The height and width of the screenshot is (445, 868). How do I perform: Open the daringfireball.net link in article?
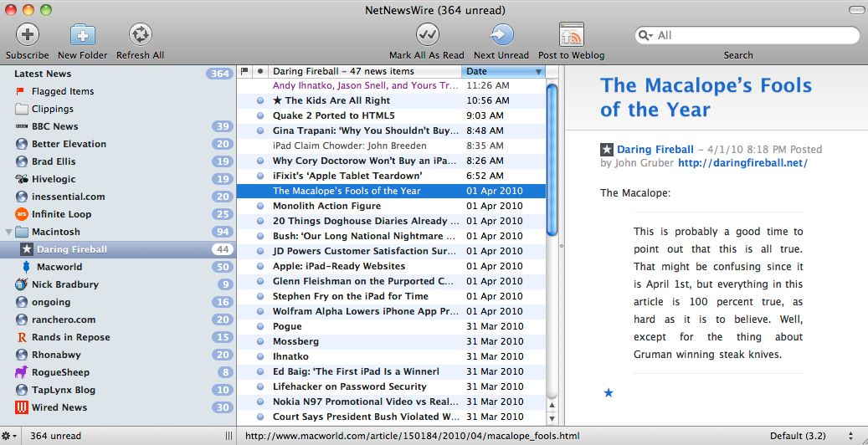[x=742, y=163]
